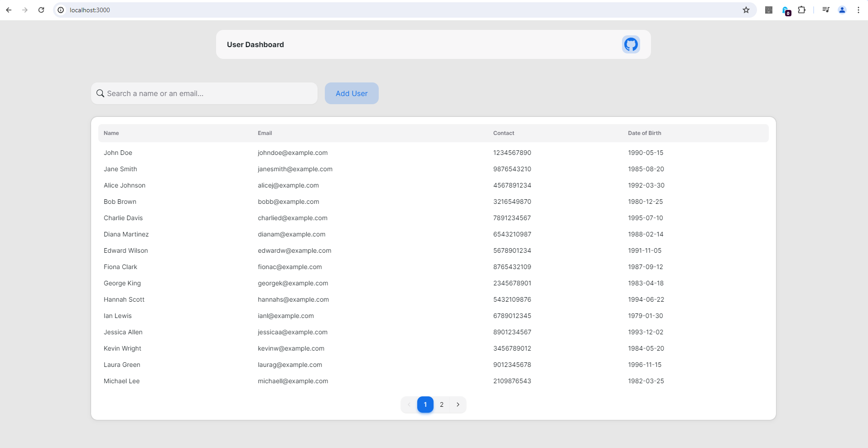This screenshot has width=868, height=448.
Task: Open the browser profile avatar
Action: [842, 10]
